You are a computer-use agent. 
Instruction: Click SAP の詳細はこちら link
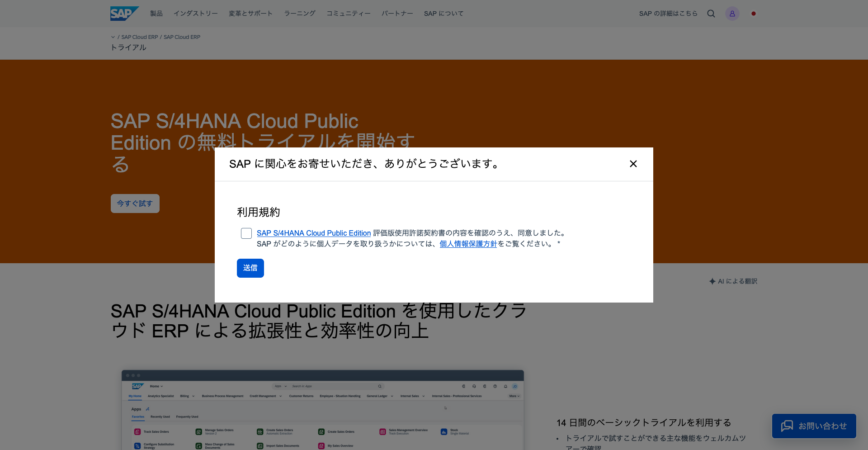click(x=668, y=14)
